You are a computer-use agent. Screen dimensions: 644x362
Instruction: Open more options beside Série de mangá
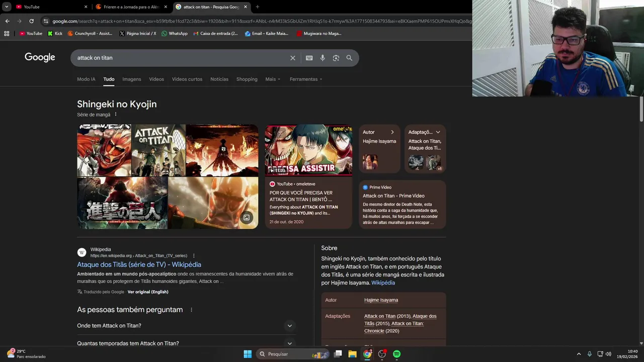pos(116,115)
